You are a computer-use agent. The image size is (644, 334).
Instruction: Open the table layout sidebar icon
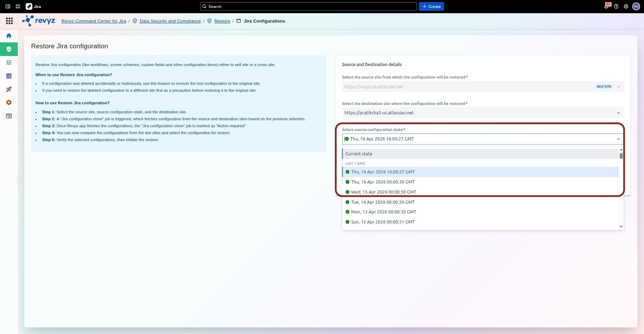coord(9,116)
